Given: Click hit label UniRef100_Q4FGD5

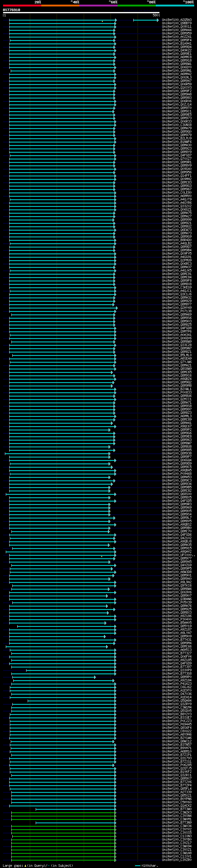Looking at the screenshot, I should point(177,501).
